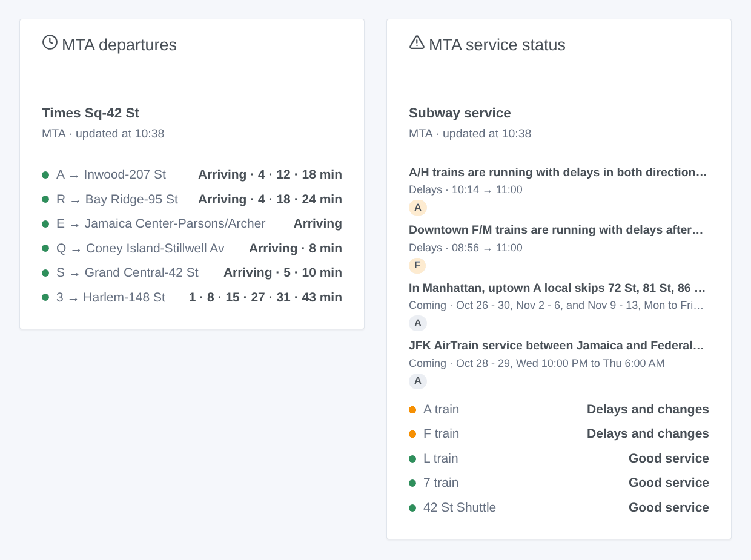Select the '7 train' status row label

pyautogui.click(x=441, y=483)
